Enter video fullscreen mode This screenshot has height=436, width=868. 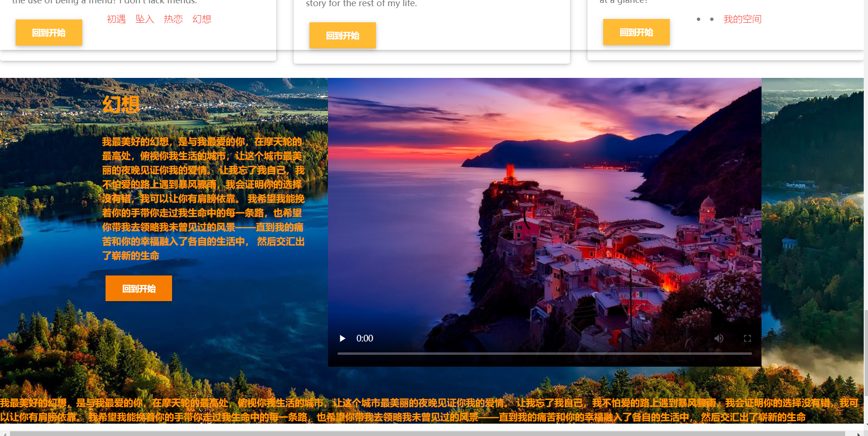[x=747, y=338]
